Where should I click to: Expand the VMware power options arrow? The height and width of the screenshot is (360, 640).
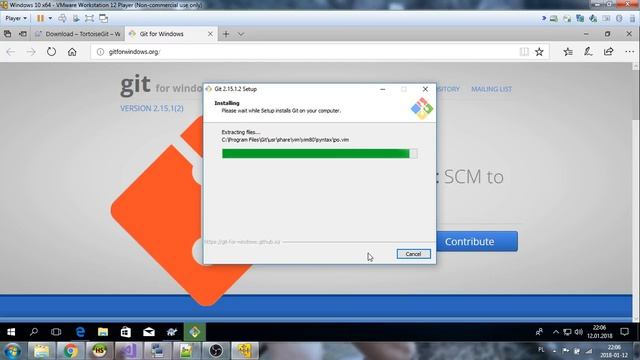[50, 18]
